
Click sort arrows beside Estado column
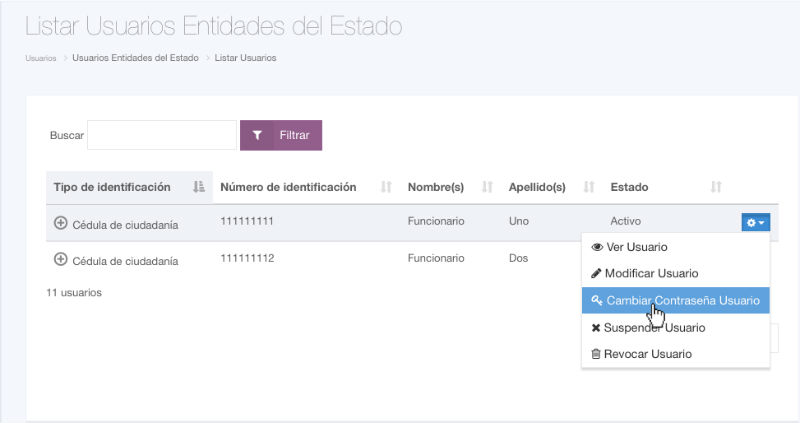pos(716,187)
